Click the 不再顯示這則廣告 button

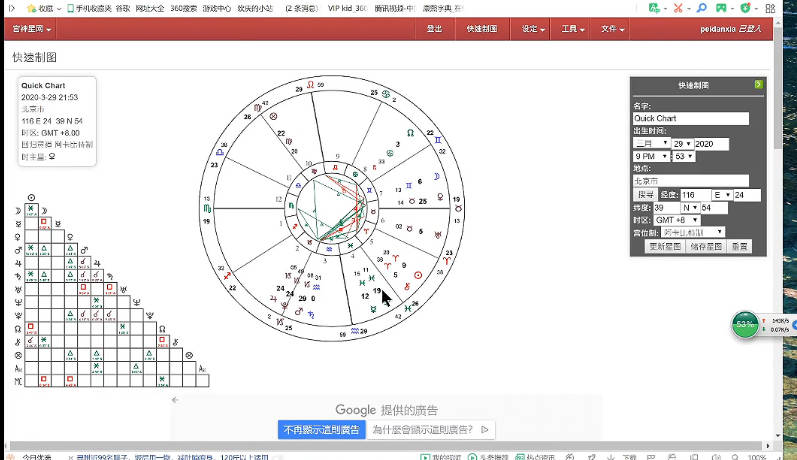[321, 430]
